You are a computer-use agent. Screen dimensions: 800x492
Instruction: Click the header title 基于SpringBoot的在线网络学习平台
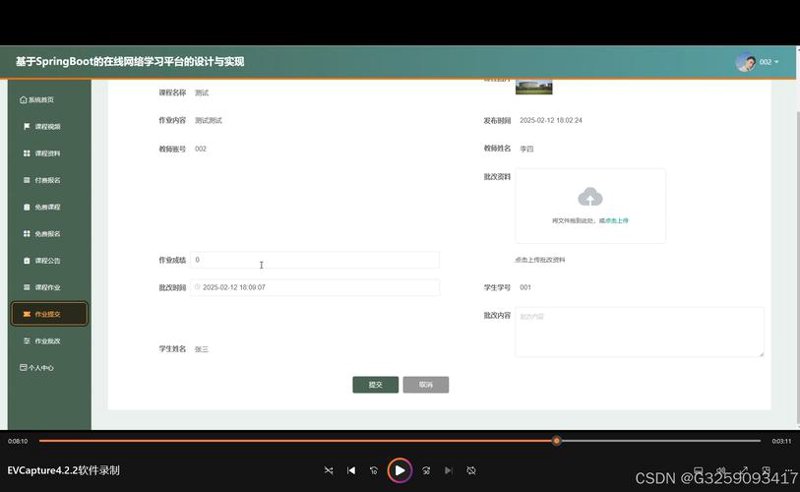click(x=130, y=62)
